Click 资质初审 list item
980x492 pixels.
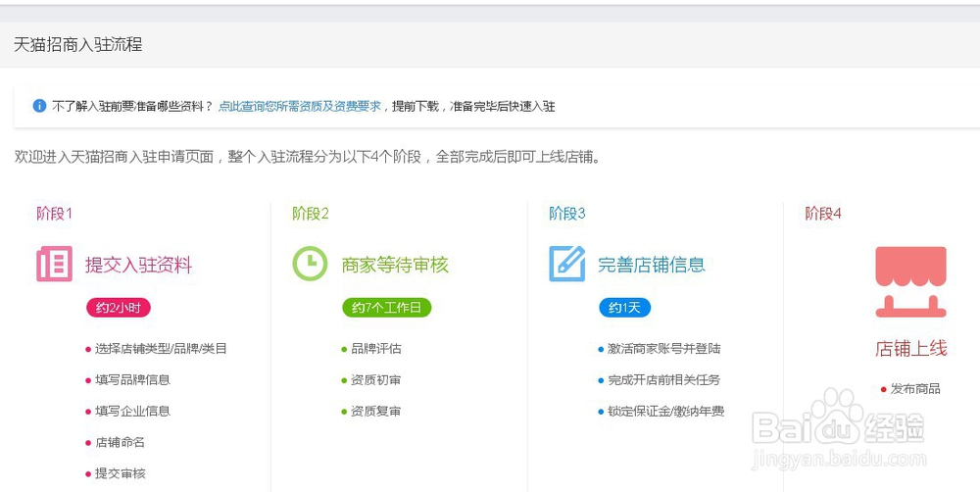(371, 380)
